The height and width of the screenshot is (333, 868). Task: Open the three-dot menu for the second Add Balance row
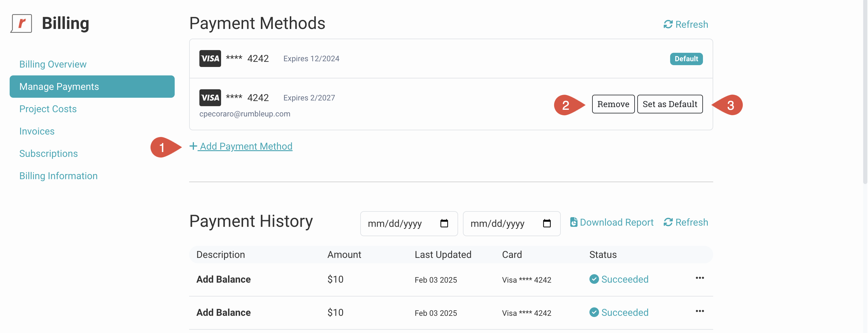point(700,311)
